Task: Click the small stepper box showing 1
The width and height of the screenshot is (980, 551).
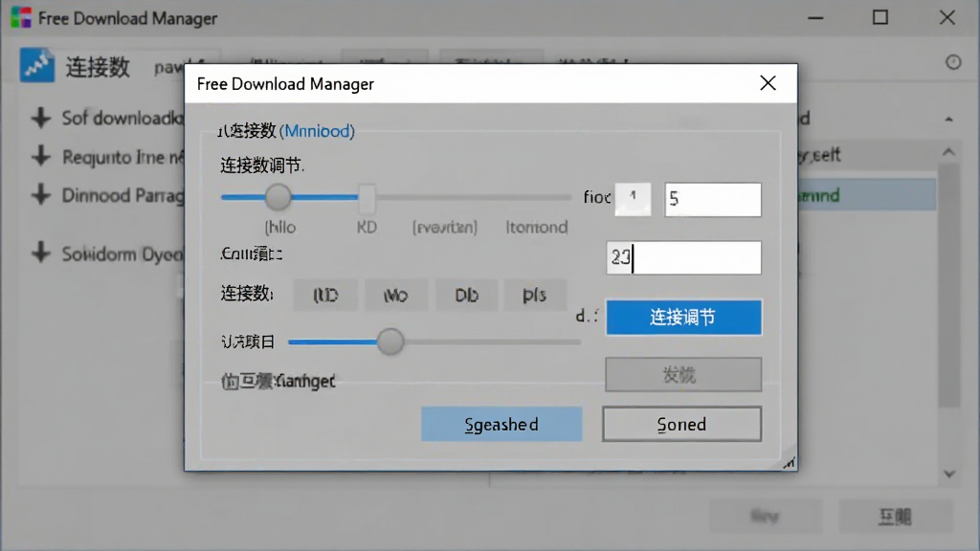Action: coord(633,199)
